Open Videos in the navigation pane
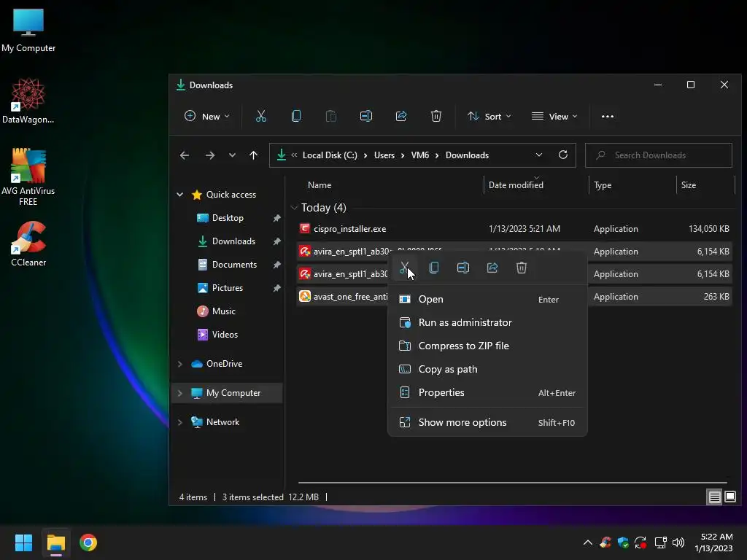 [x=225, y=334]
